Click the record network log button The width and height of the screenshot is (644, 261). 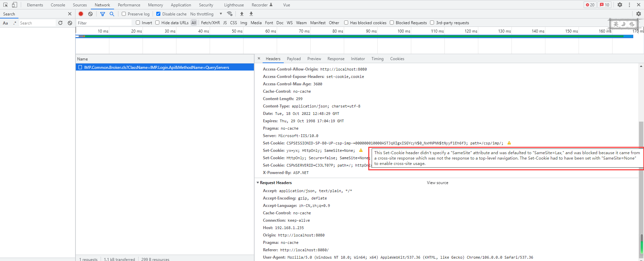click(x=81, y=14)
